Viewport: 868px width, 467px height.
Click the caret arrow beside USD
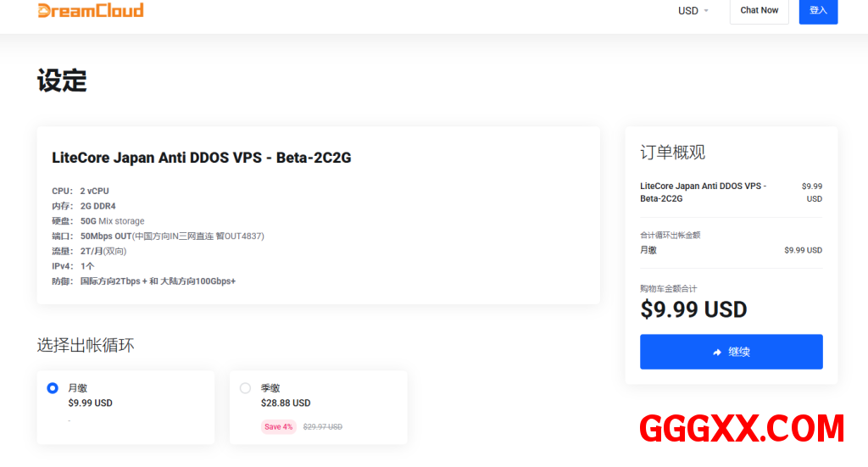(706, 11)
